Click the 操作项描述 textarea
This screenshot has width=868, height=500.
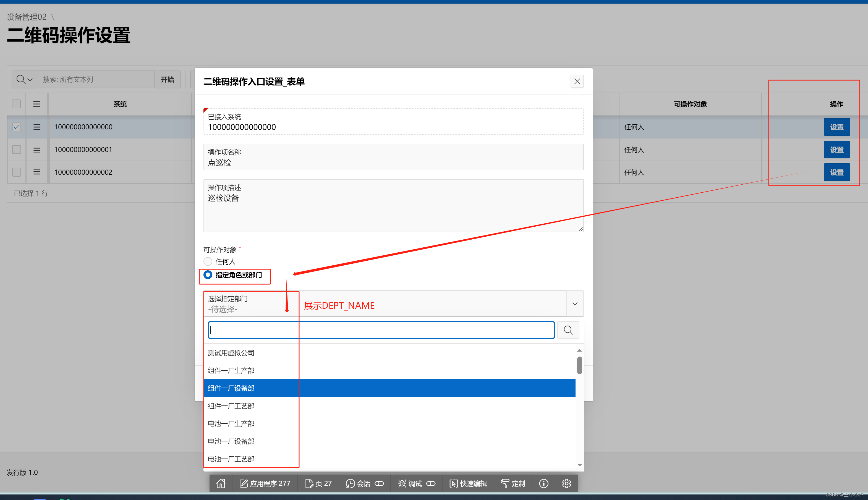(393, 206)
